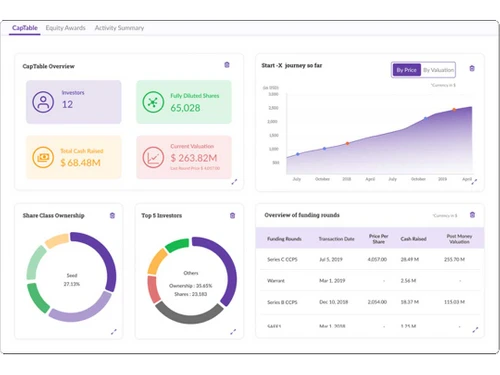Screen dimensions: 500x375
Task: Open the Activity Summary tab
Action: 119,28
